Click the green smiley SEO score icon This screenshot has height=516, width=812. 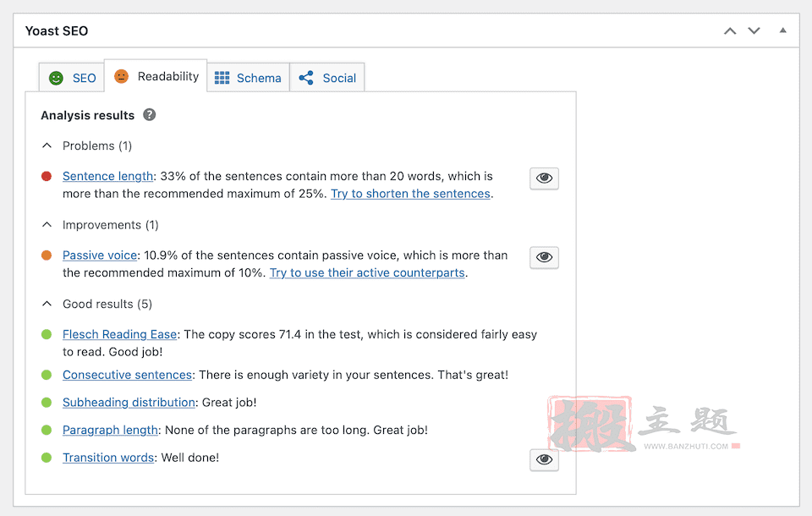coord(56,78)
